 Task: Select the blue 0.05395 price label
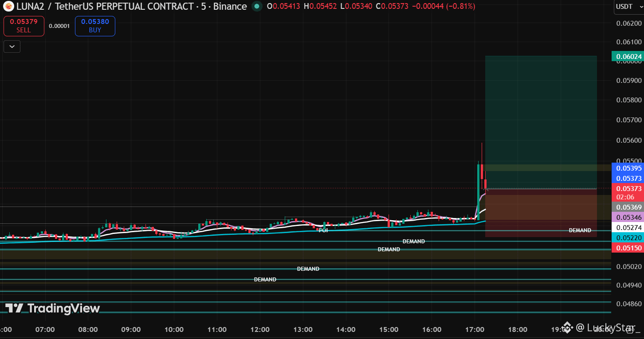tap(628, 168)
